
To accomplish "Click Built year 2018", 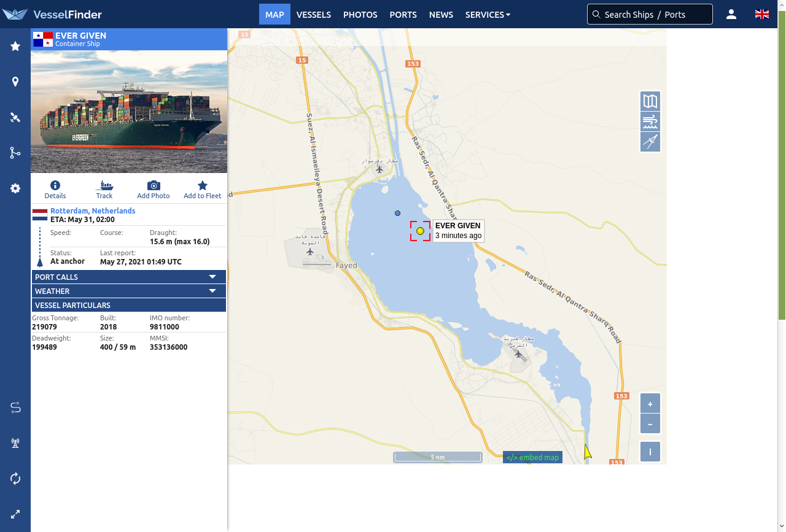I will [x=108, y=327].
